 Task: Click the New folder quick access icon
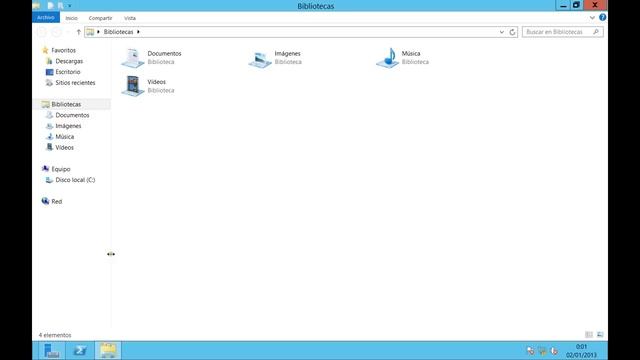click(x=60, y=6)
